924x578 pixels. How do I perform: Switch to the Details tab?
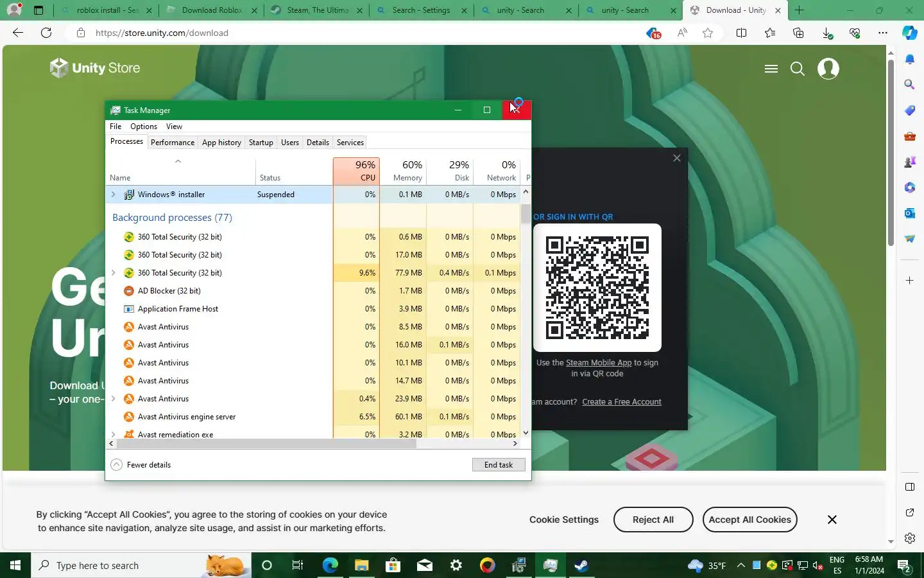(318, 143)
